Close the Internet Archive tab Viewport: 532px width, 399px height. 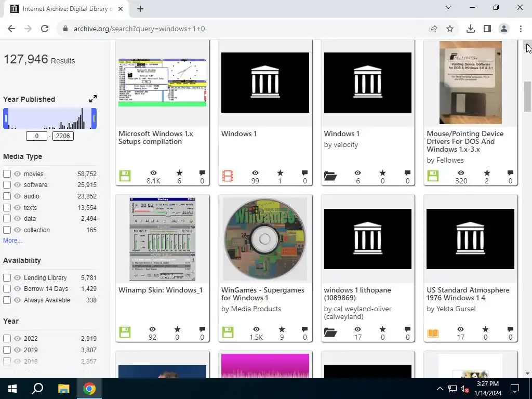click(x=121, y=9)
